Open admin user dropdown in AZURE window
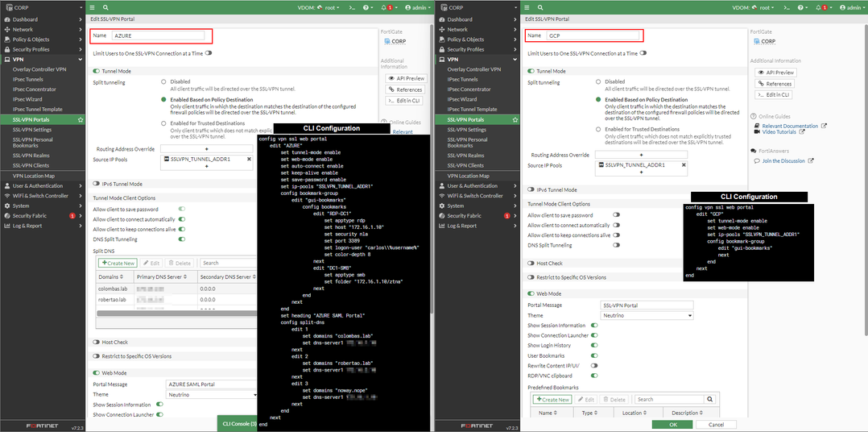The height and width of the screenshot is (432, 868). pyautogui.click(x=418, y=8)
